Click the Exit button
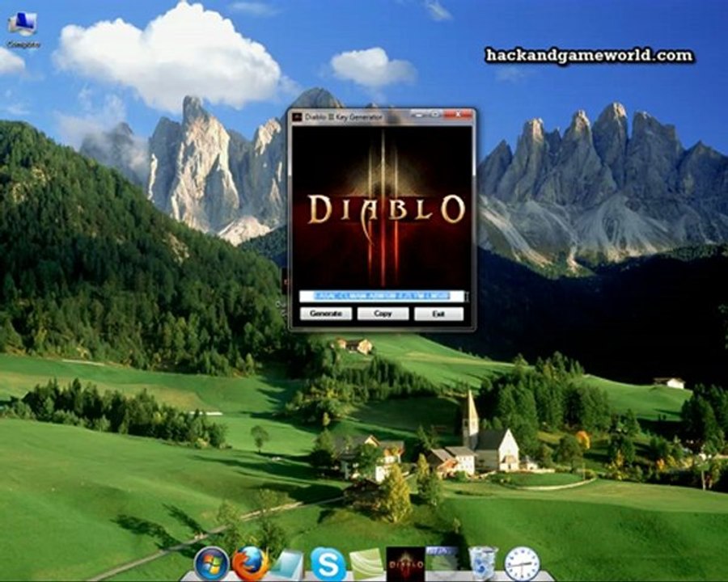The image size is (728, 582). coord(438,314)
